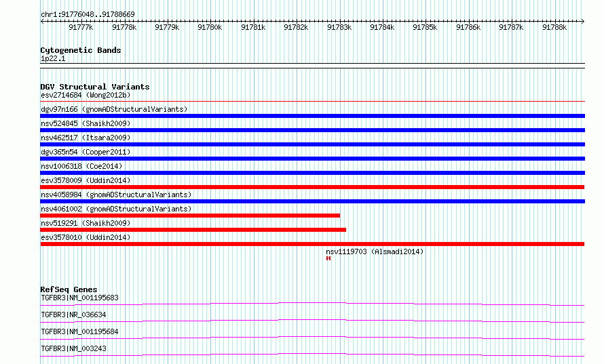Click the 91778k ruler tick label
Screen dimensions: 604x364
(124, 27)
